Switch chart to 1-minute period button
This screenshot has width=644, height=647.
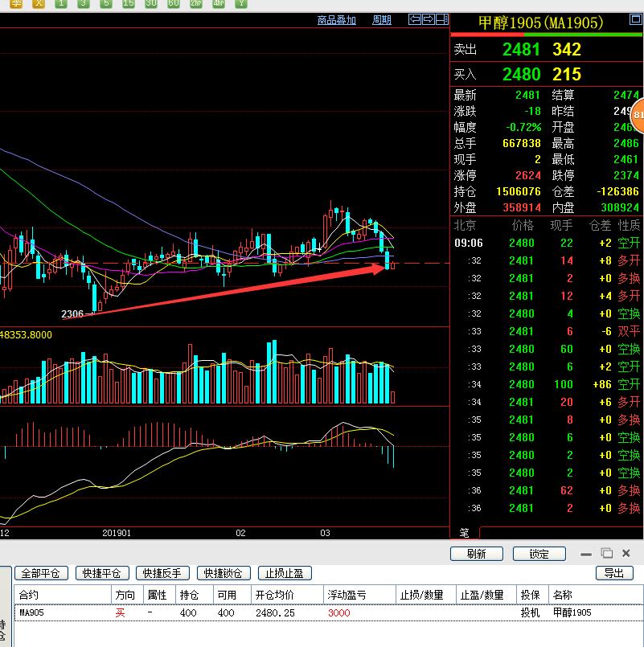61,4
